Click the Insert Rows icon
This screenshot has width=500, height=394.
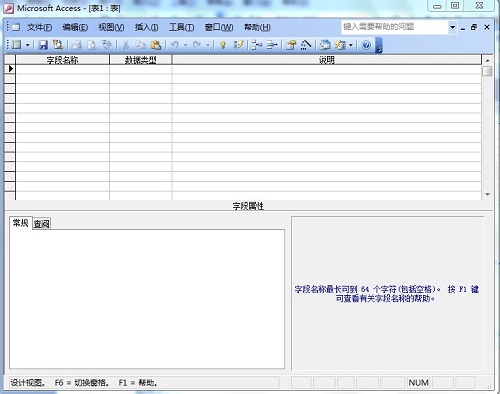(257, 45)
